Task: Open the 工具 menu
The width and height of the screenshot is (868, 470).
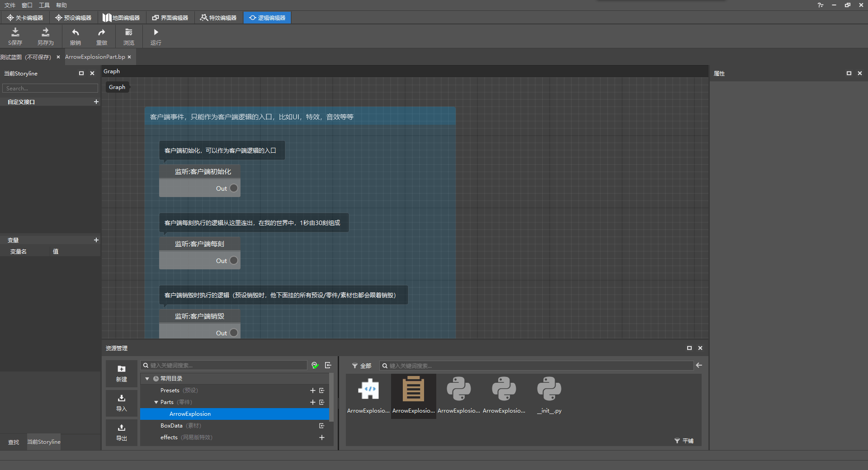Action: [44, 5]
